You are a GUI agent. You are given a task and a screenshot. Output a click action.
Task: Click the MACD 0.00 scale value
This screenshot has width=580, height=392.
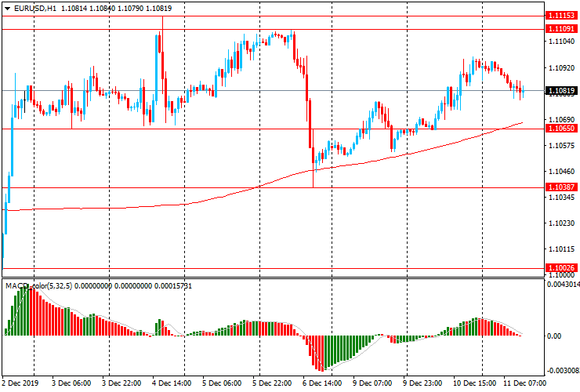(x=555, y=336)
